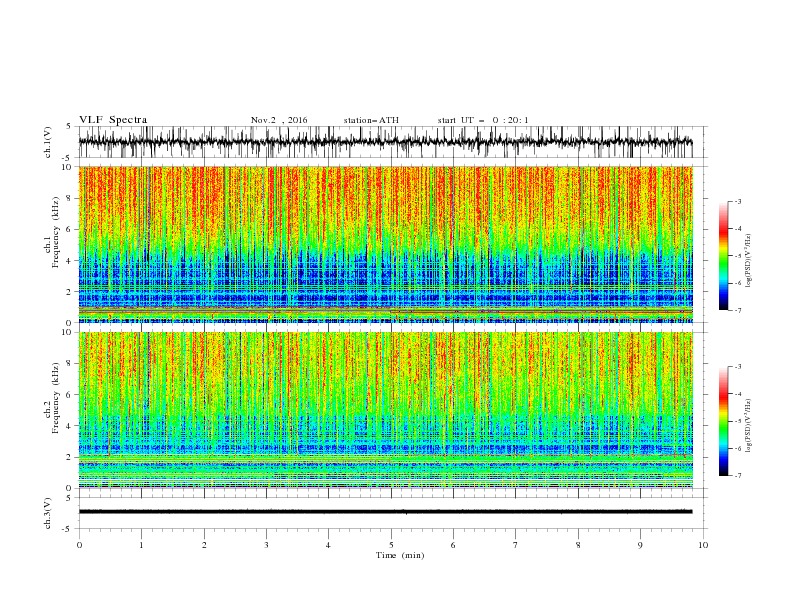The image size is (792, 612).
Task: Select the "start UT = 0 :20: 1" text
Action: 483,120
